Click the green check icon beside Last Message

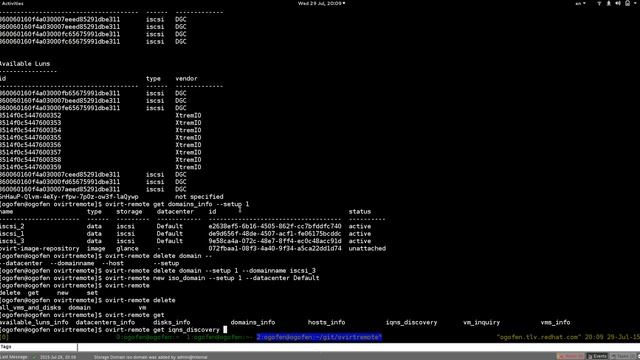point(34,357)
